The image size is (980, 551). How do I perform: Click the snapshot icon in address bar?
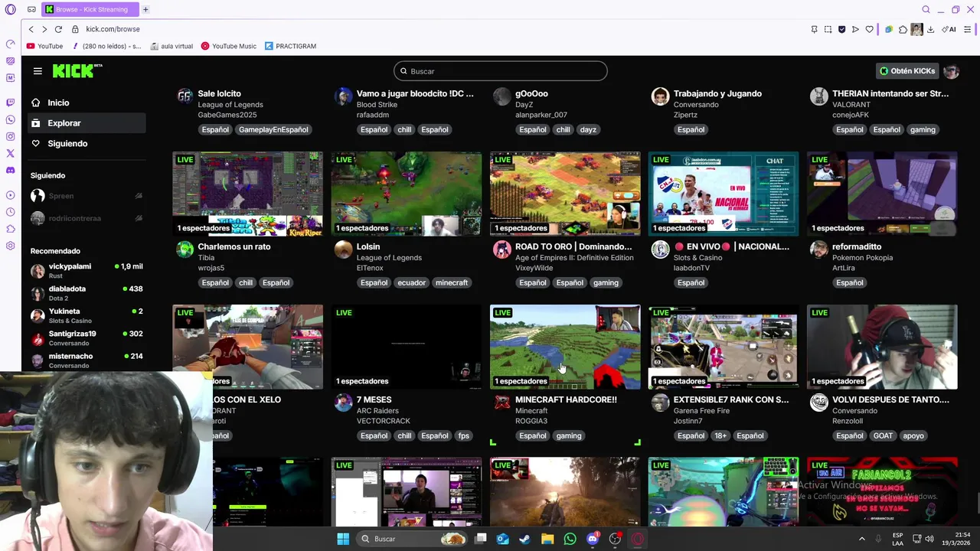pos(828,29)
